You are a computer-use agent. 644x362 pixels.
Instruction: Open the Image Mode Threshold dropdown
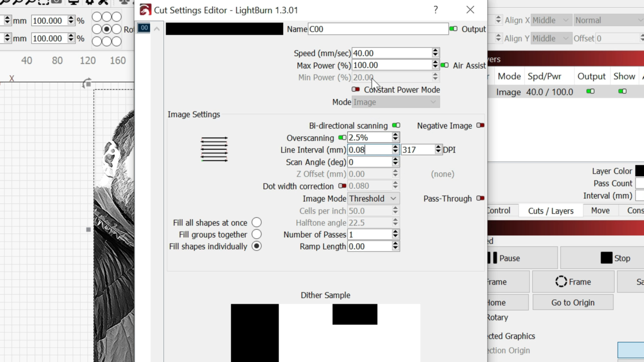pos(373,199)
